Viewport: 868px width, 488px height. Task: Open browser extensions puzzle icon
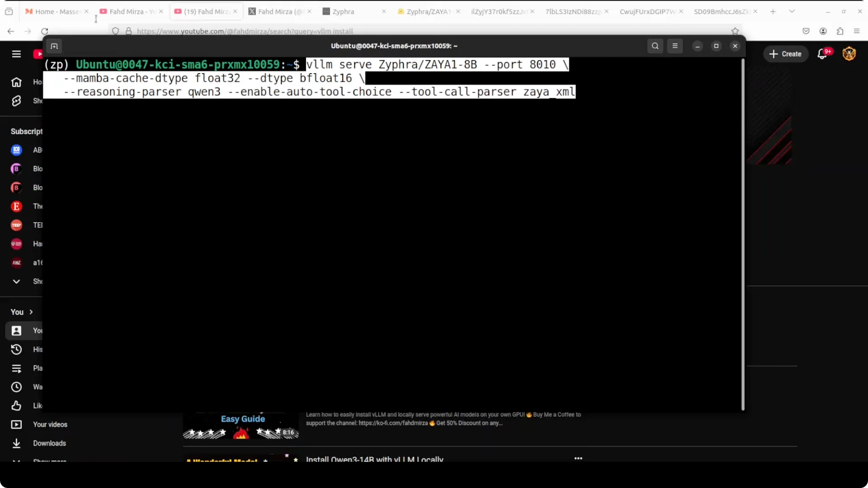point(840,31)
